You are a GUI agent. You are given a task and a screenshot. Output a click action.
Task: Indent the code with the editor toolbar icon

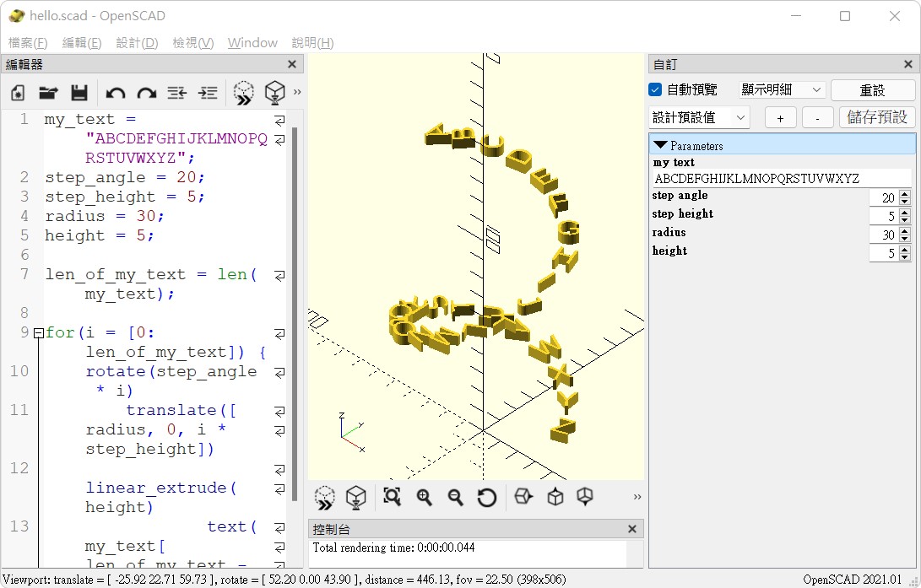208,93
